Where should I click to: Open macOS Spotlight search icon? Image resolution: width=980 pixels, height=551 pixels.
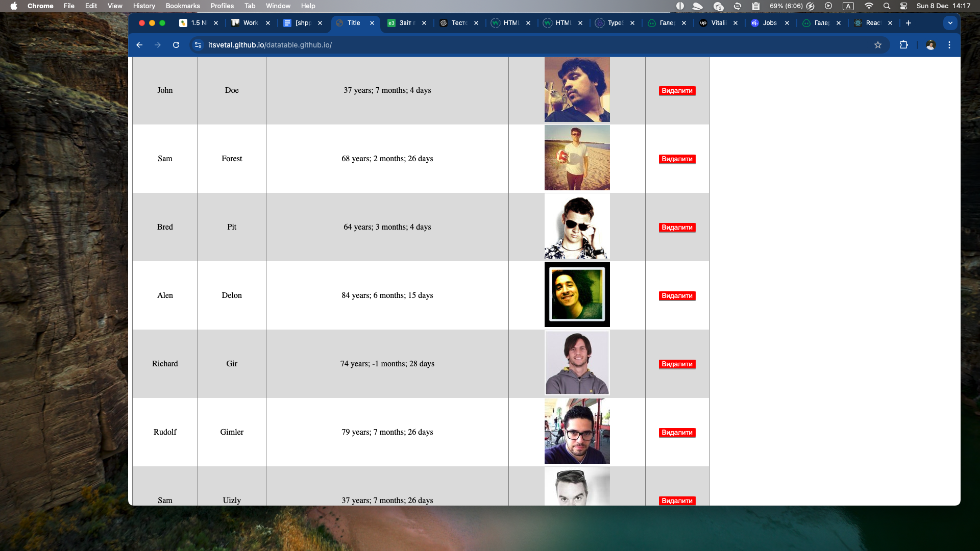click(x=887, y=6)
